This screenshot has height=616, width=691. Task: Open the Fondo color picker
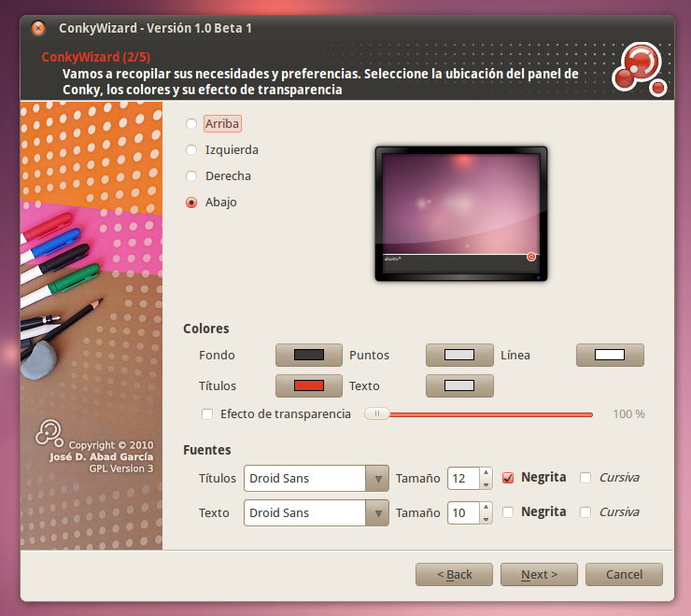[x=309, y=355]
